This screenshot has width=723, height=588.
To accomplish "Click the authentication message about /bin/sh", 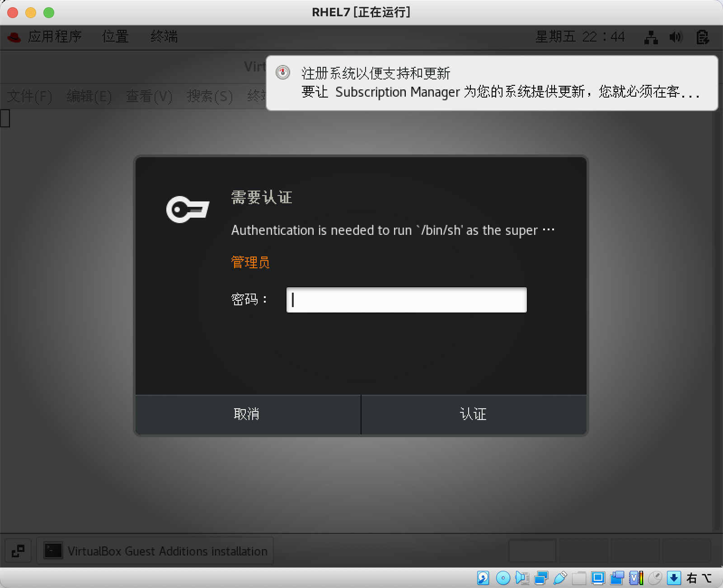I will click(393, 230).
